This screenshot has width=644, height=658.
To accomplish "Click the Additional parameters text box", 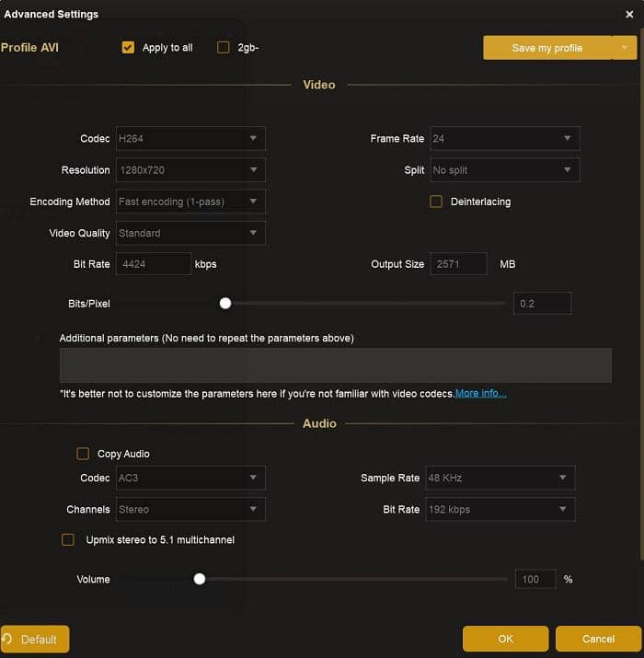I will tap(336, 365).
